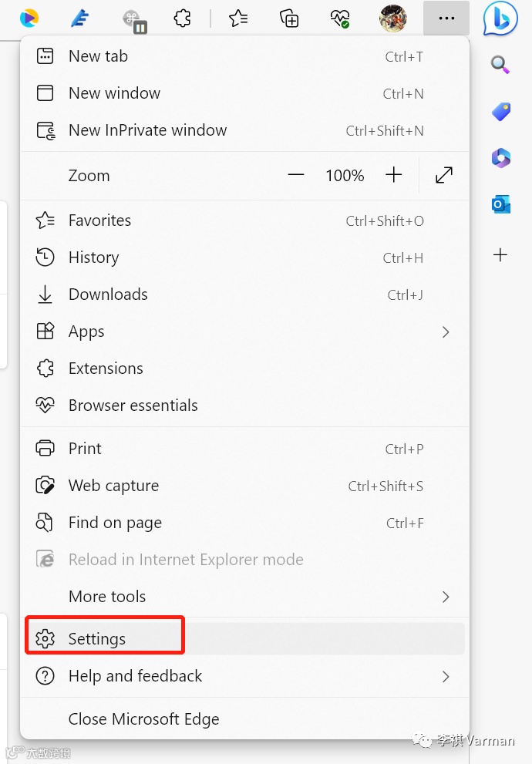Click the sidebar Search magnifier icon
Viewport: 532px width, 764px height.
tap(500, 64)
